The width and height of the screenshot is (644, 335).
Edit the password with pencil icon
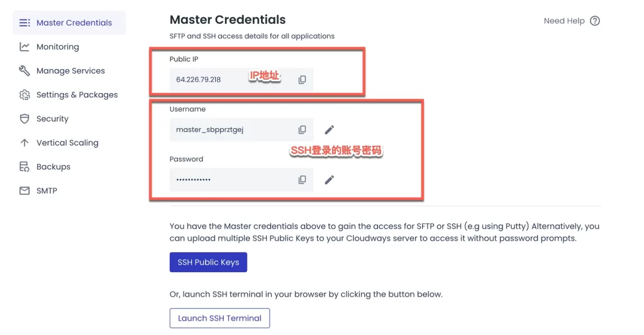point(330,180)
